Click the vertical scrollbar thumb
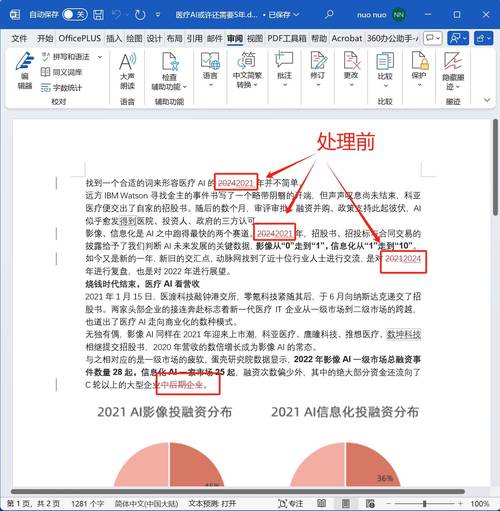Image resolution: width=500 pixels, height=511 pixels. 496,167
